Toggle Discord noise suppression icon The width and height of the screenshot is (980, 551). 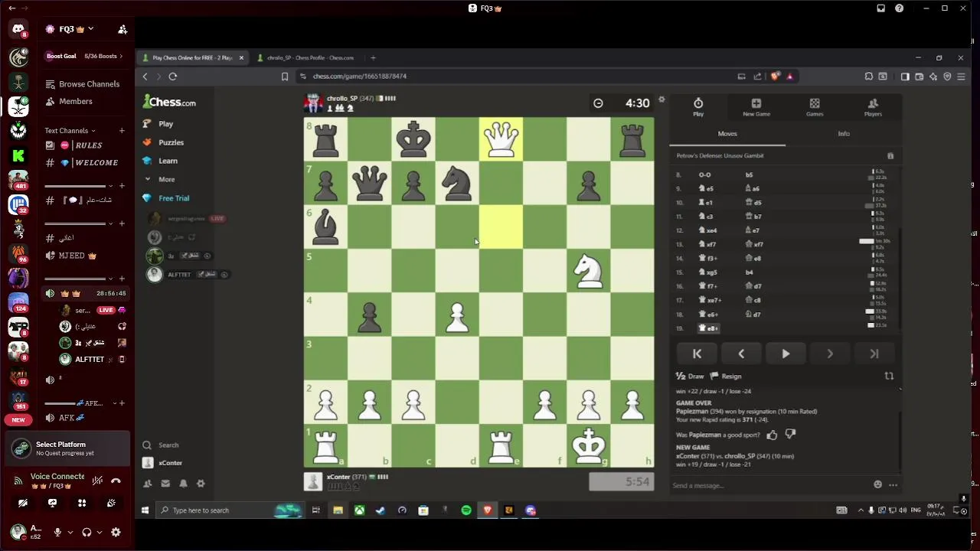[x=97, y=481]
